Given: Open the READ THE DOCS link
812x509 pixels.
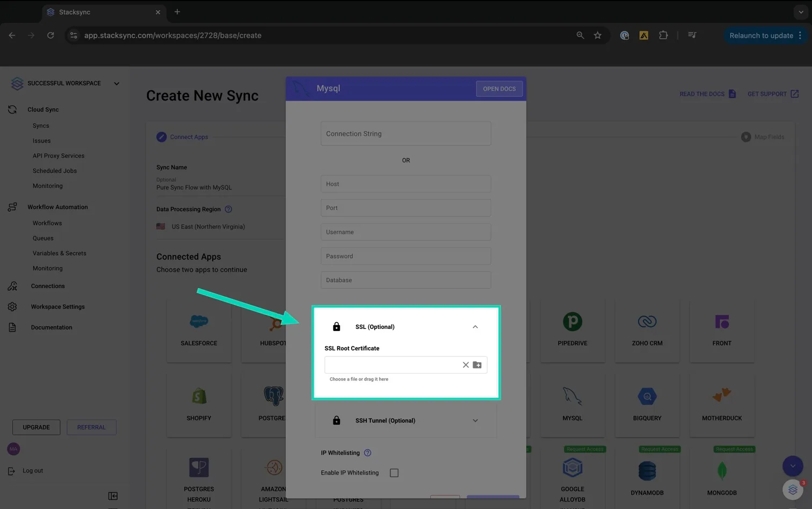Looking at the screenshot, I should click(707, 94).
